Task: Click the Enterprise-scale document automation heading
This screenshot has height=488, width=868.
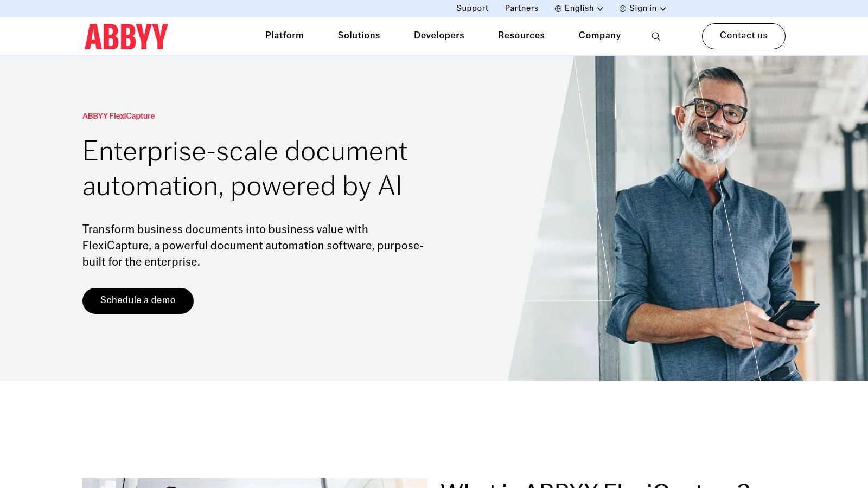Action: [245, 169]
